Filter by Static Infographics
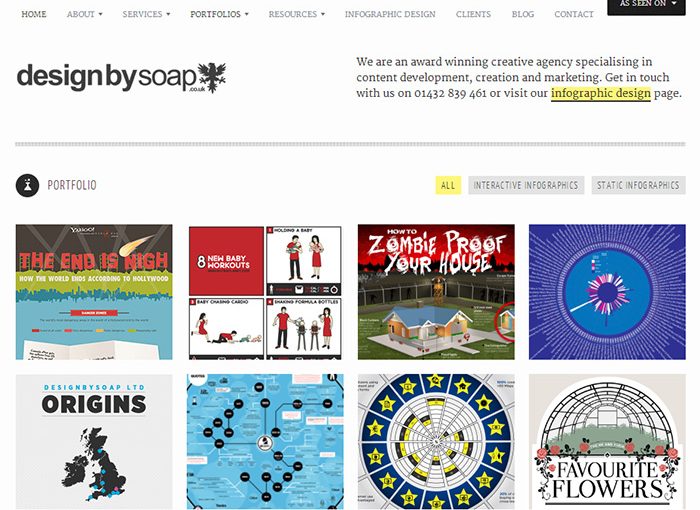 tap(638, 185)
